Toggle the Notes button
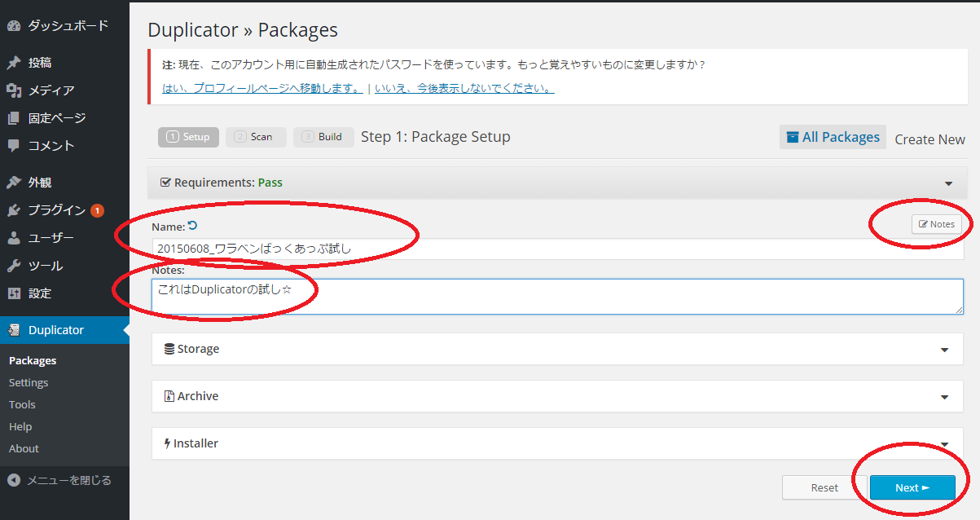Viewport: 980px width, 520px height. point(936,224)
